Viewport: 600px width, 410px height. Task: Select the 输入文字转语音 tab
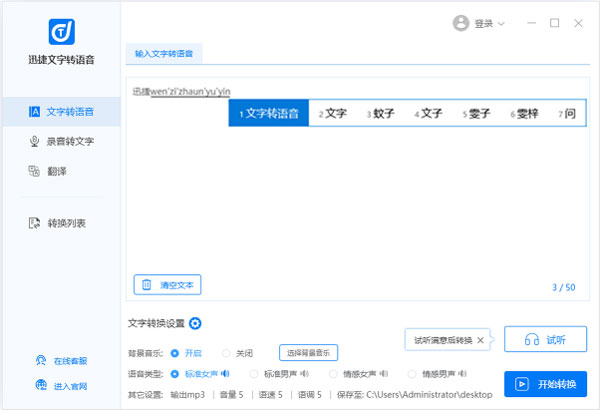click(164, 54)
